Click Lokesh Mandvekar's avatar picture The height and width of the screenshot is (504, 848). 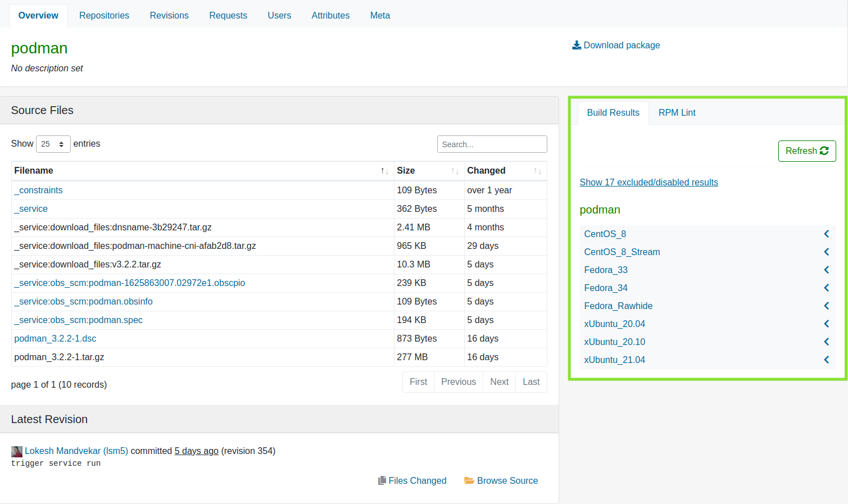pyautogui.click(x=16, y=451)
